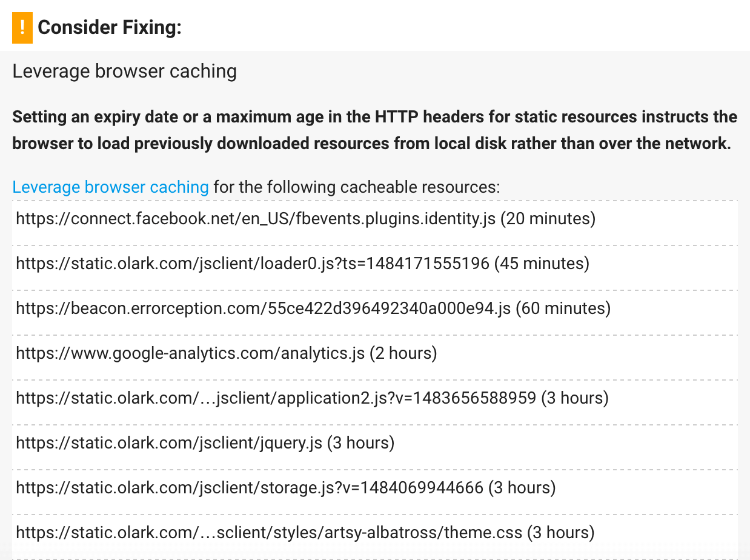
Task: Click the beacon.errorception.com script URL
Action: click(x=263, y=308)
